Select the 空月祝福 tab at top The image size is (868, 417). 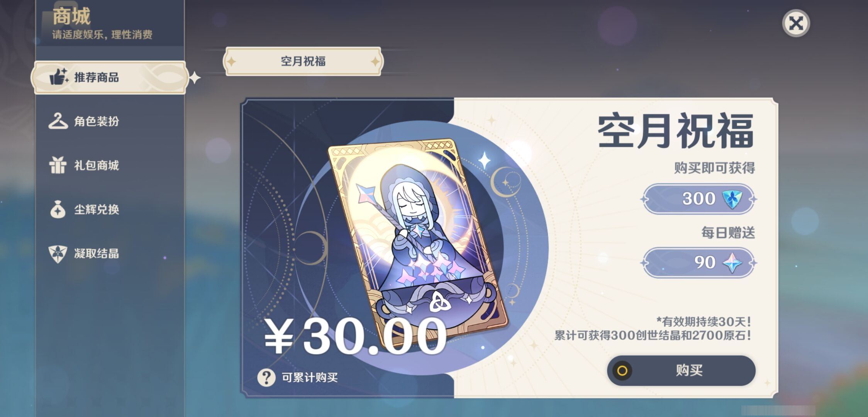coord(303,61)
